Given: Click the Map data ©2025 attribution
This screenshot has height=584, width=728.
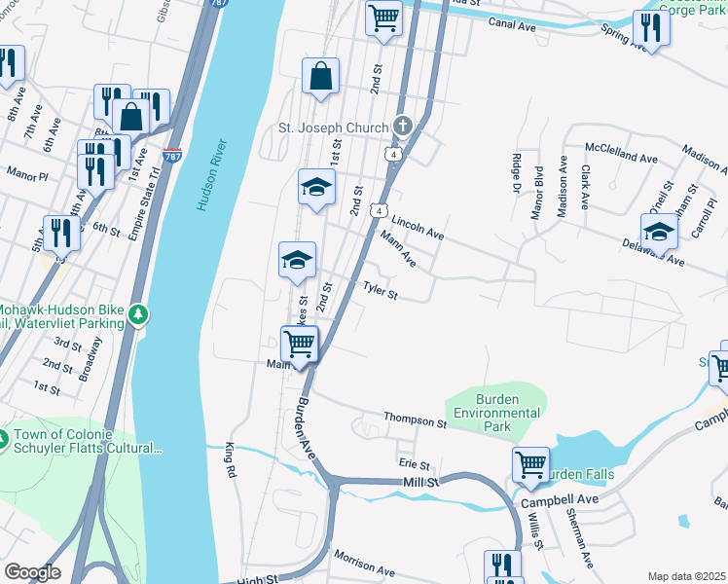Looking at the screenshot, I should point(687,576).
